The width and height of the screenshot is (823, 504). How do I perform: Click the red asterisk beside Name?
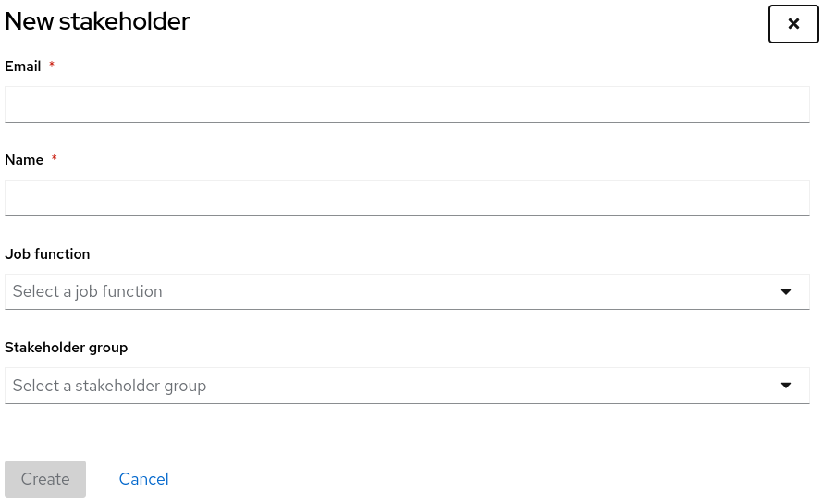click(55, 160)
